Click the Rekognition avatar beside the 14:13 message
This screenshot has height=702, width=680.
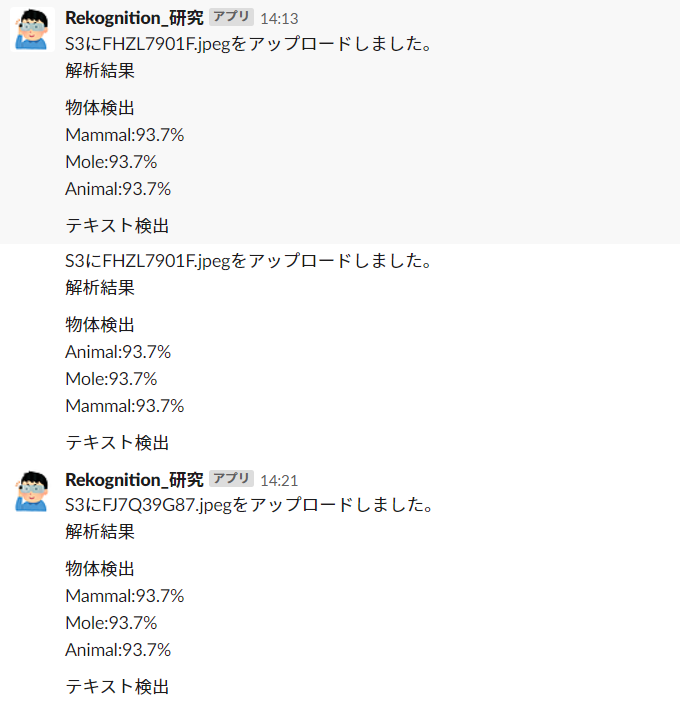click(32, 29)
